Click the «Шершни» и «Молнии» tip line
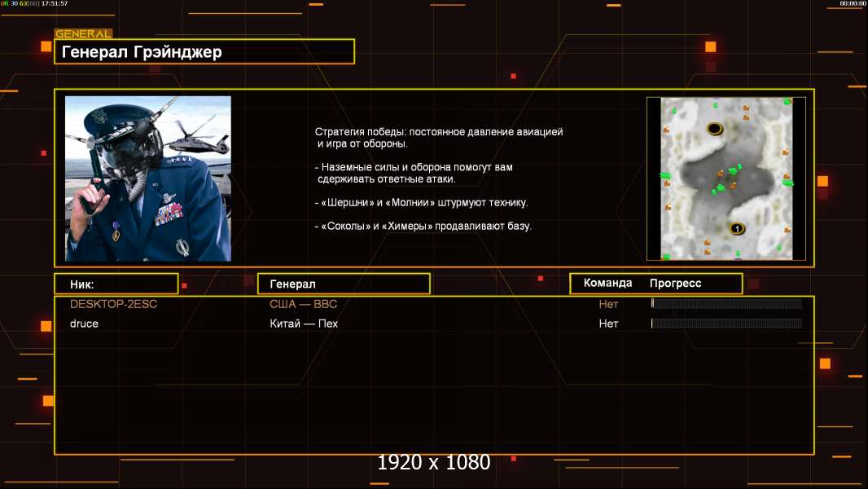 click(421, 203)
